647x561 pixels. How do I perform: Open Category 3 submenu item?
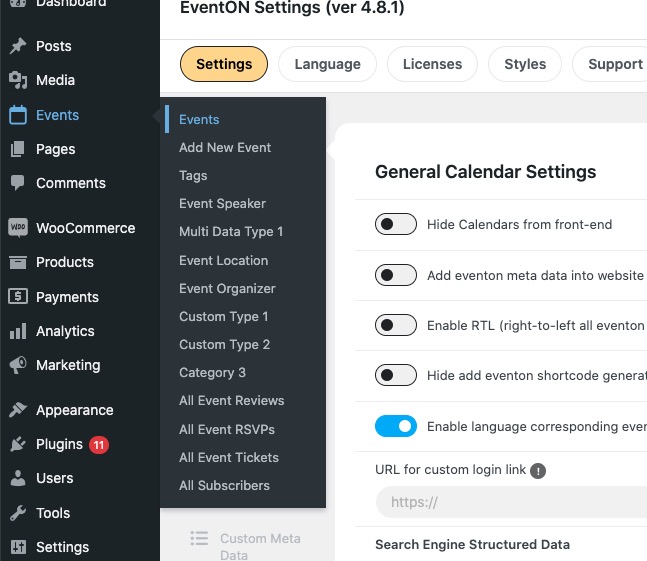click(212, 372)
